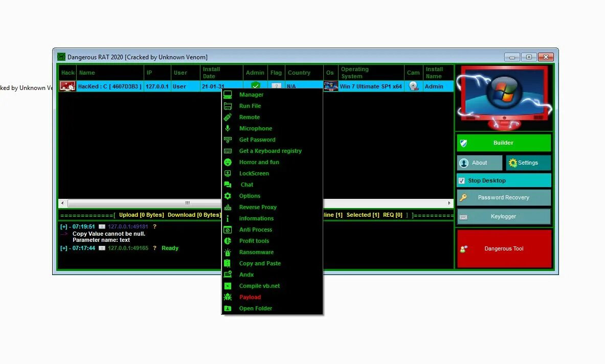Minimize the Dangerous RAT 2020 window
Screen dimensions: 605x364
(x=512, y=57)
